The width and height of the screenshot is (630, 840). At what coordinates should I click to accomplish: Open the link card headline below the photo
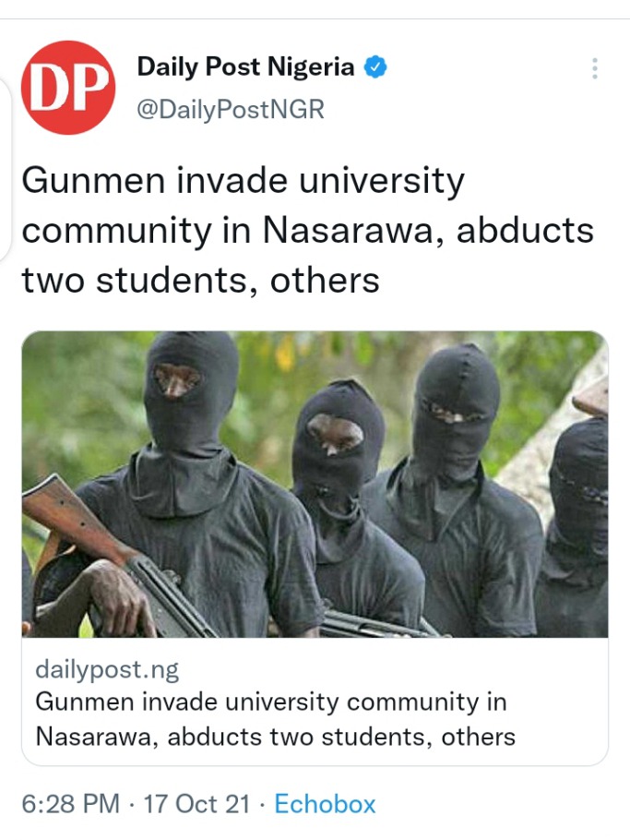click(276, 719)
